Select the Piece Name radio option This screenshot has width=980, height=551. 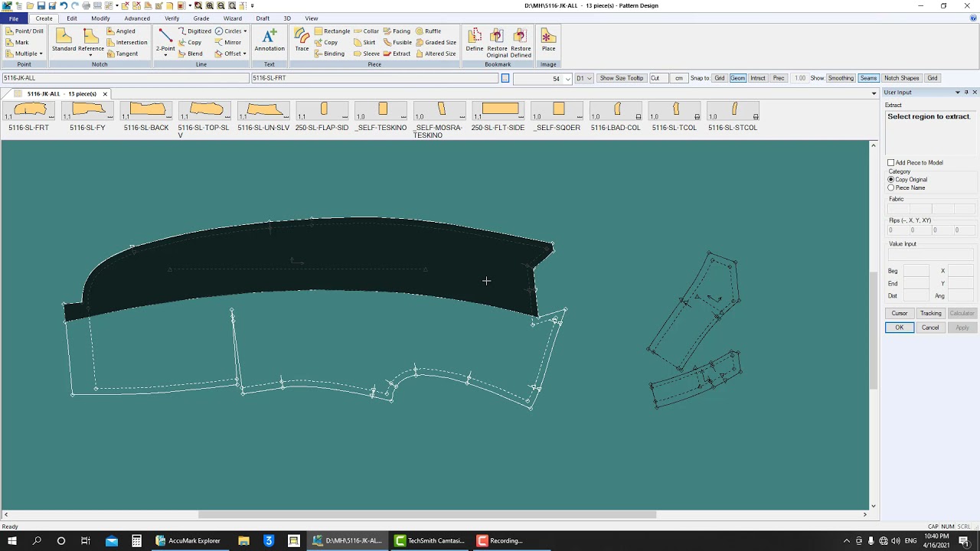(891, 187)
